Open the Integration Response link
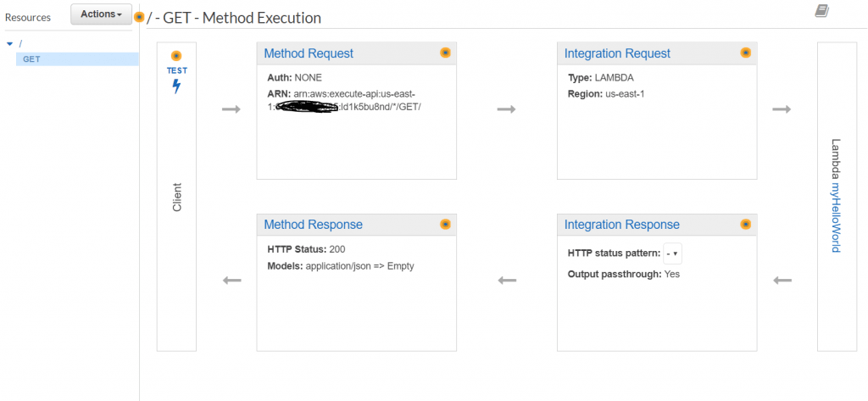 click(622, 225)
